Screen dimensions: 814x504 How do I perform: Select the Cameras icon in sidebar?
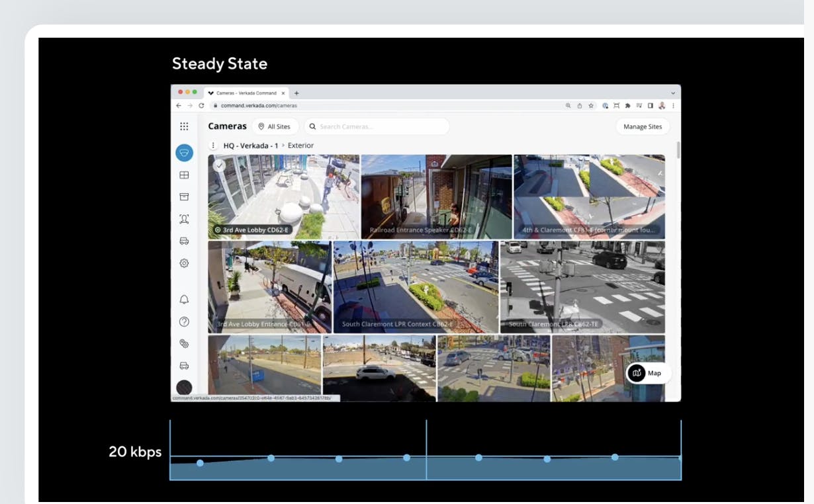click(184, 153)
